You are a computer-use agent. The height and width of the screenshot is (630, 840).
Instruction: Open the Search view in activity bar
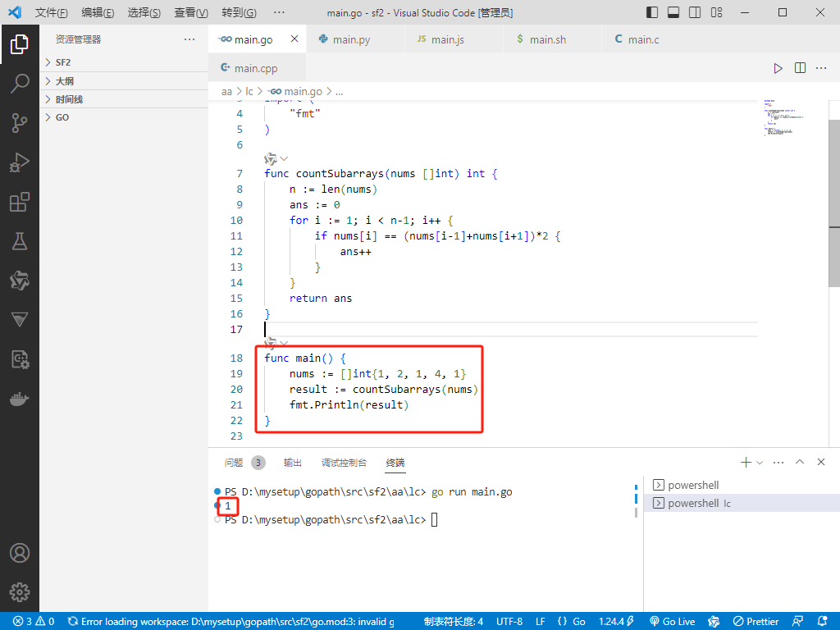click(x=20, y=84)
